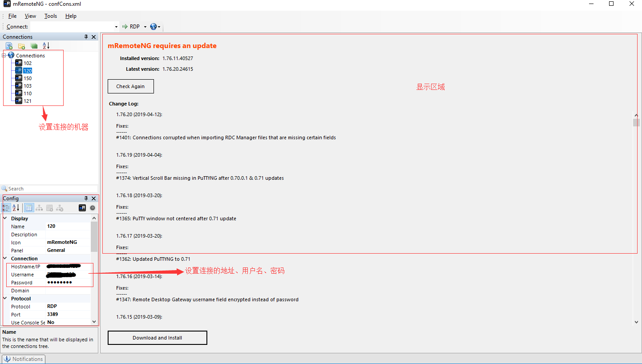Select connection 150 in the tree
This screenshot has height=364, width=642.
[x=28, y=78]
